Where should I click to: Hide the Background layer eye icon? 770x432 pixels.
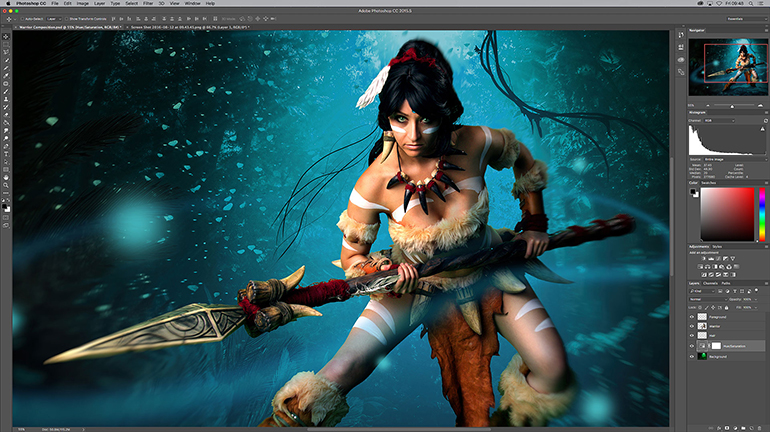pos(692,357)
